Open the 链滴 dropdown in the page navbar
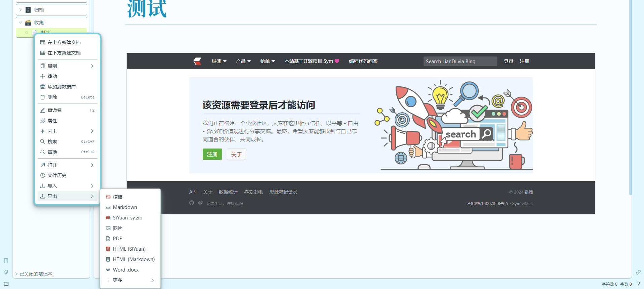644x289 pixels. (219, 61)
